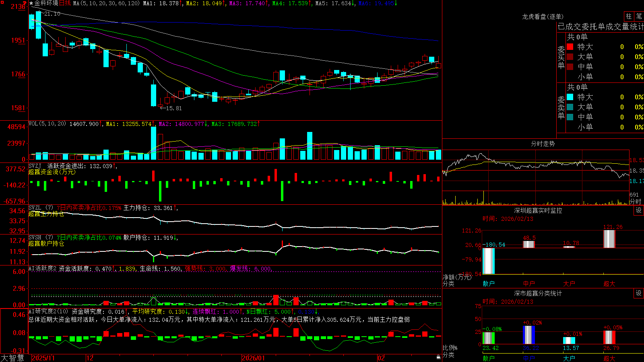Click dark red 大单 buy-order color swatch

(570, 57)
